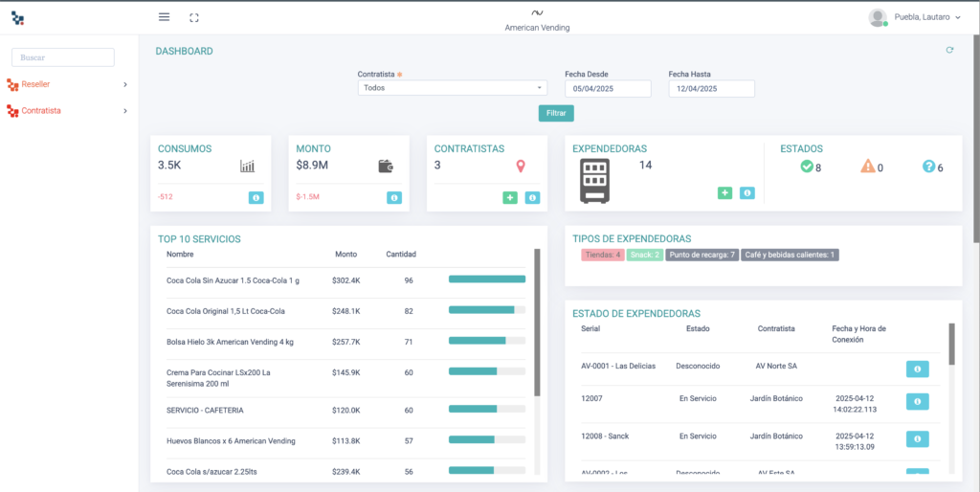Open user menu arrow beside Puebla, Lautaro

[x=957, y=18]
